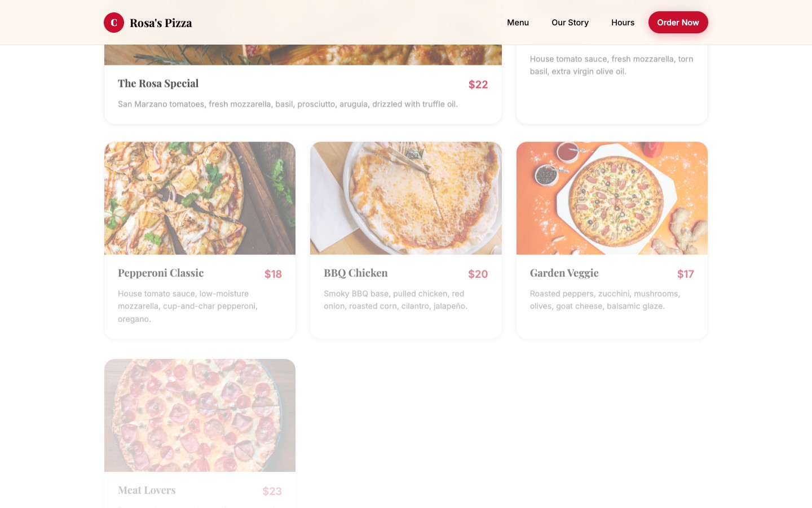Screen dimensions: 812x508
Task: Click the $22 price of Rosa Special
Action: tap(478, 85)
